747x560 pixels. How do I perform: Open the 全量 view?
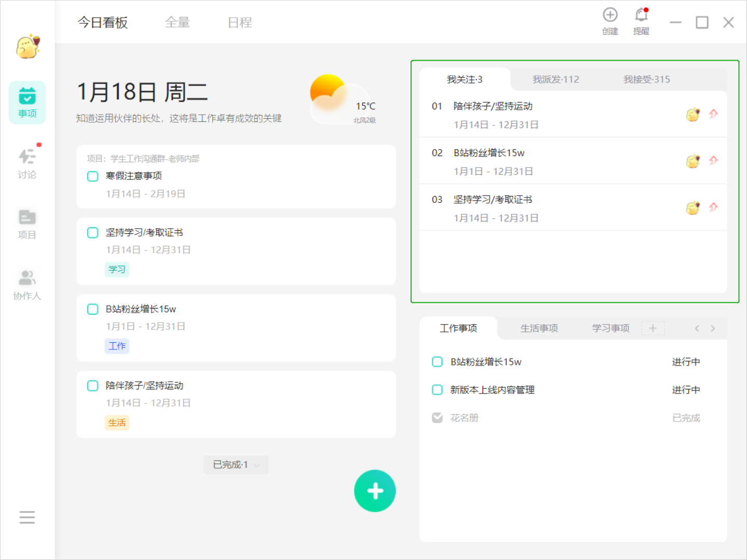pos(177,23)
